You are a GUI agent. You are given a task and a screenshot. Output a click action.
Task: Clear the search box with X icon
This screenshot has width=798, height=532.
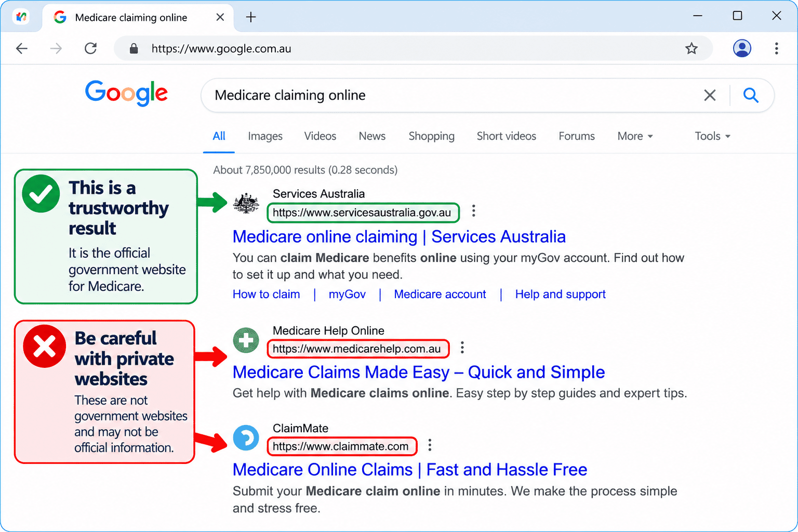click(710, 95)
